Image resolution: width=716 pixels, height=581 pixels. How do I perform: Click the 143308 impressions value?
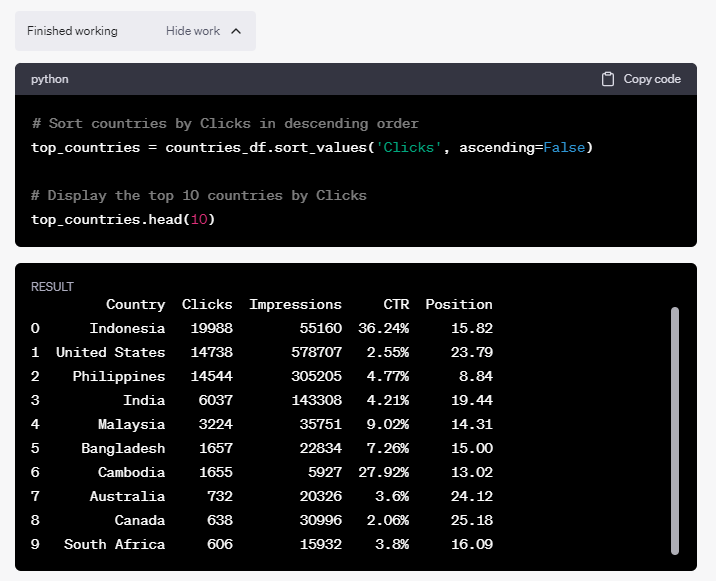pyautogui.click(x=316, y=400)
